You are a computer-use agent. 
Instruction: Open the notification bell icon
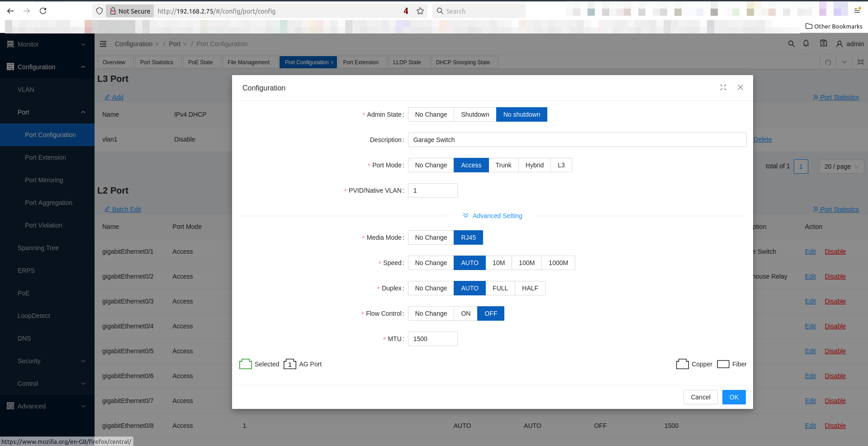pos(806,43)
